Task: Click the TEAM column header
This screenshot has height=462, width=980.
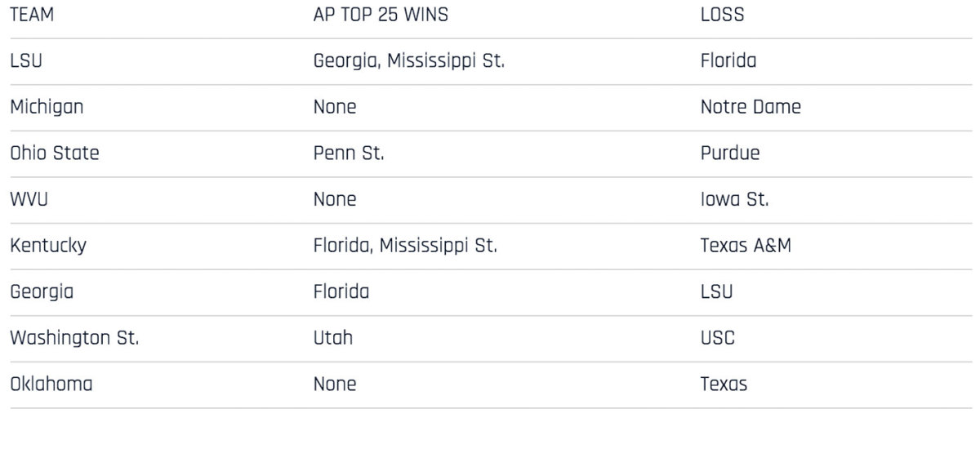Action: tap(32, 15)
